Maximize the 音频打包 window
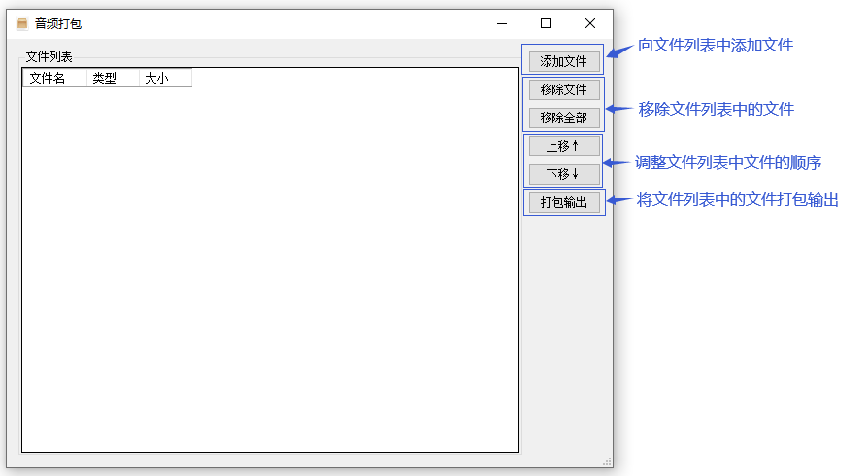Image resolution: width=868 pixels, height=476 pixels. point(546,24)
